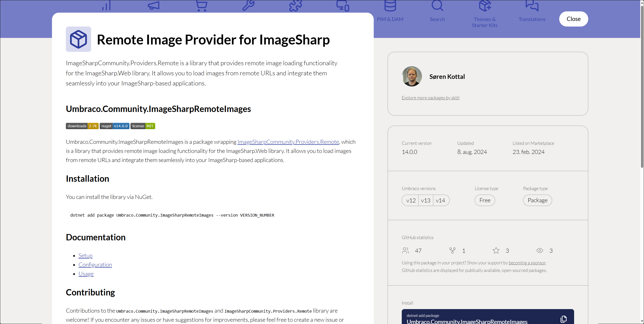Open the Setup documentation link

coord(85,256)
